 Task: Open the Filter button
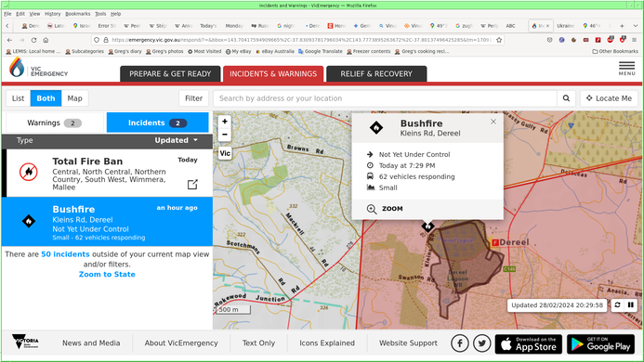pyautogui.click(x=193, y=98)
